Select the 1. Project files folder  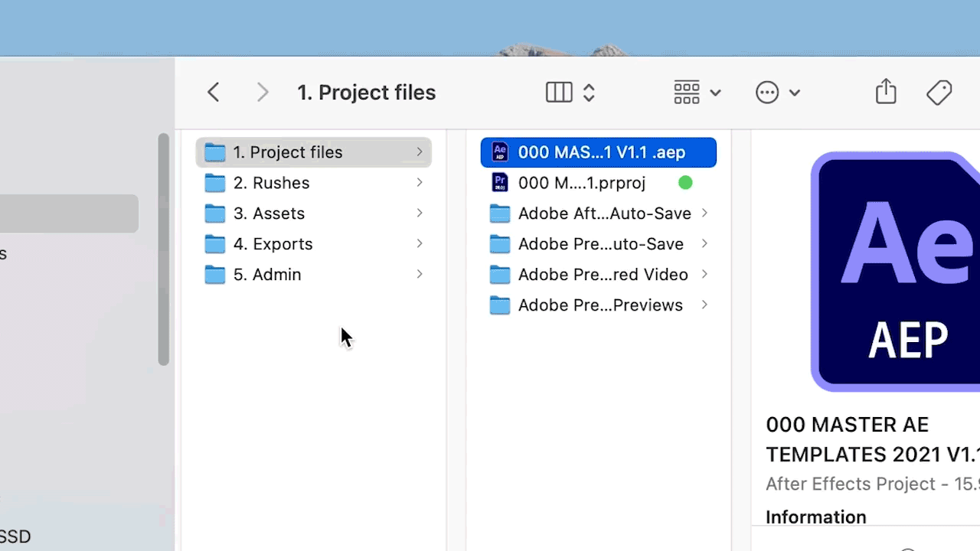coord(314,152)
